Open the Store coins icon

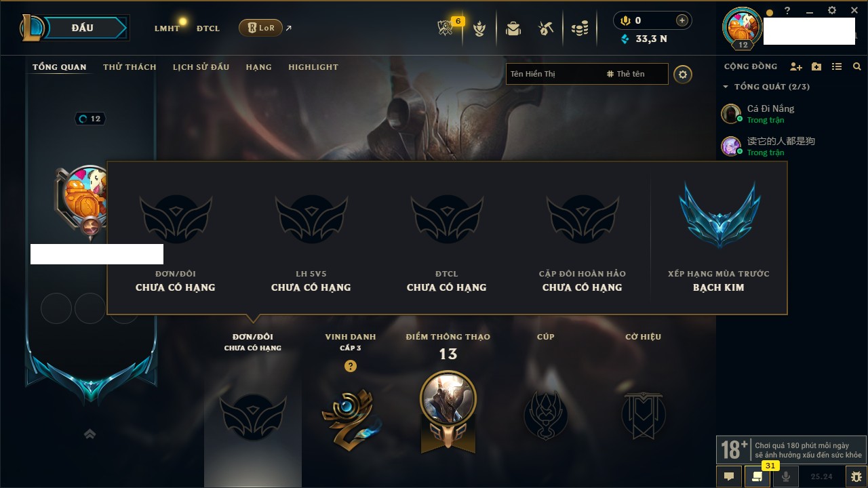580,28
